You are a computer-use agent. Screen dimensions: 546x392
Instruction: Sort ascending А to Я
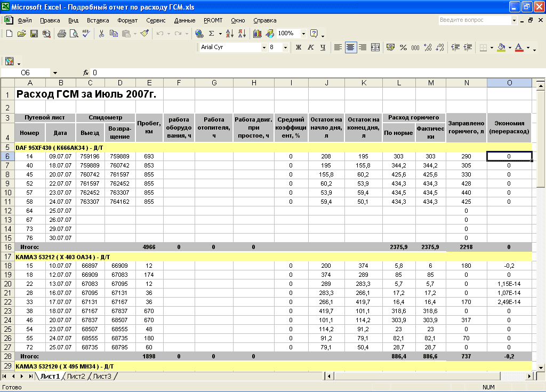tap(229, 34)
